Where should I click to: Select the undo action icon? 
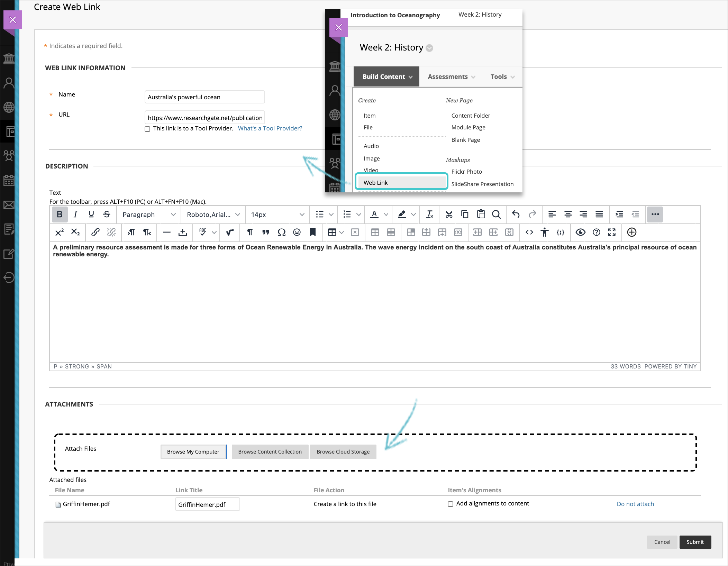[516, 214]
